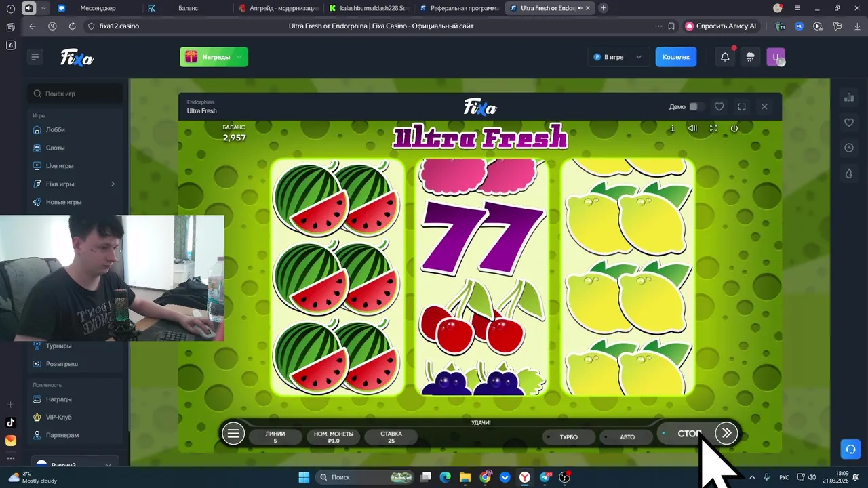Click the green Награды button
868x488 pixels.
(214, 57)
